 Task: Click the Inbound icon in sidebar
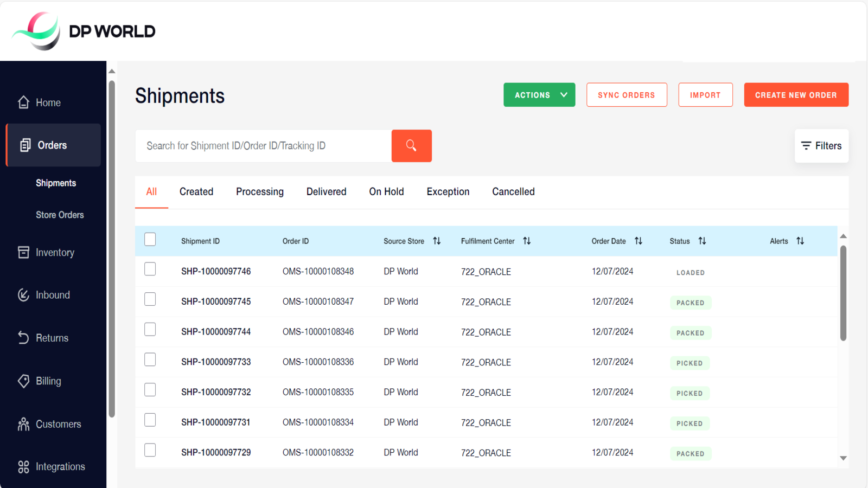click(23, 294)
